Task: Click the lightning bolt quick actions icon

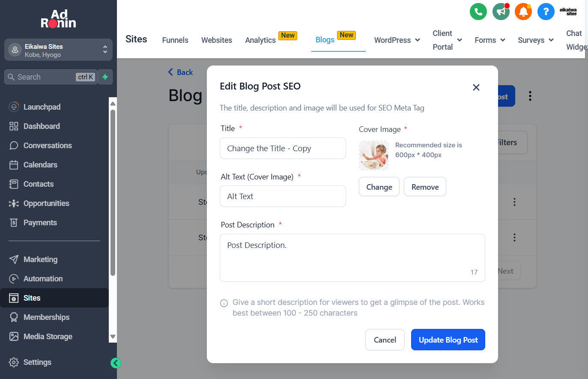Action: click(105, 77)
